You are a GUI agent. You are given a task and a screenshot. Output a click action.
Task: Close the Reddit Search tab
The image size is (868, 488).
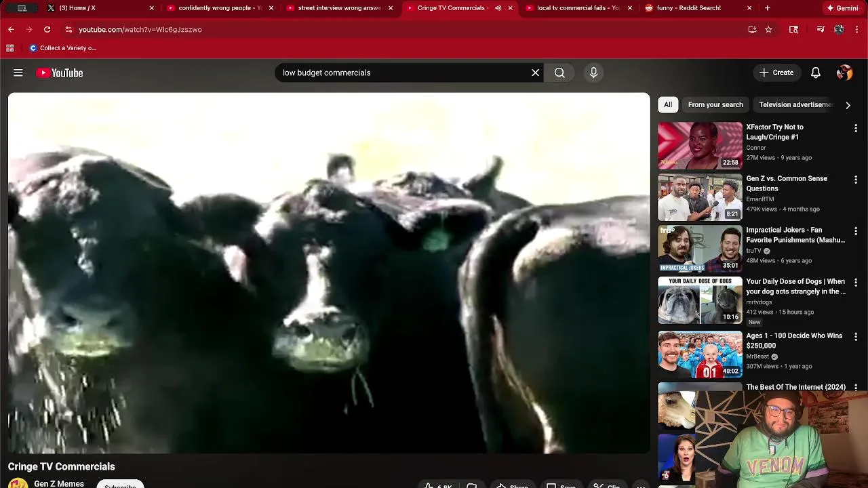tap(749, 8)
